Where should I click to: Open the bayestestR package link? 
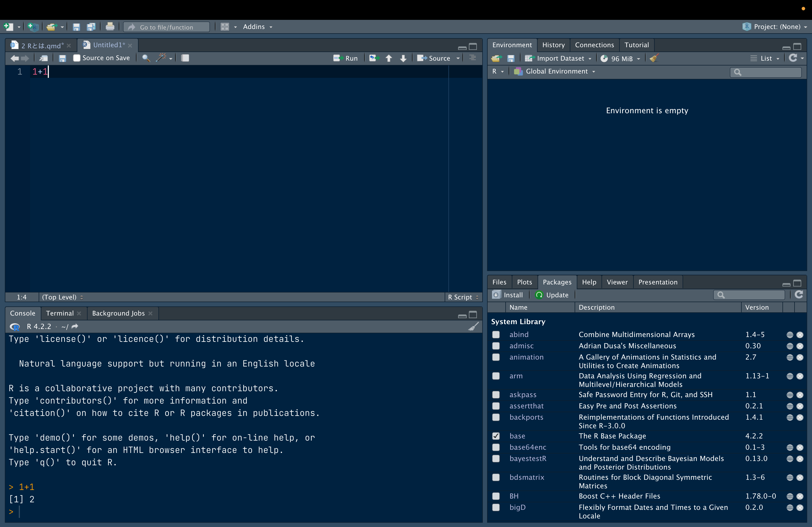(528, 459)
